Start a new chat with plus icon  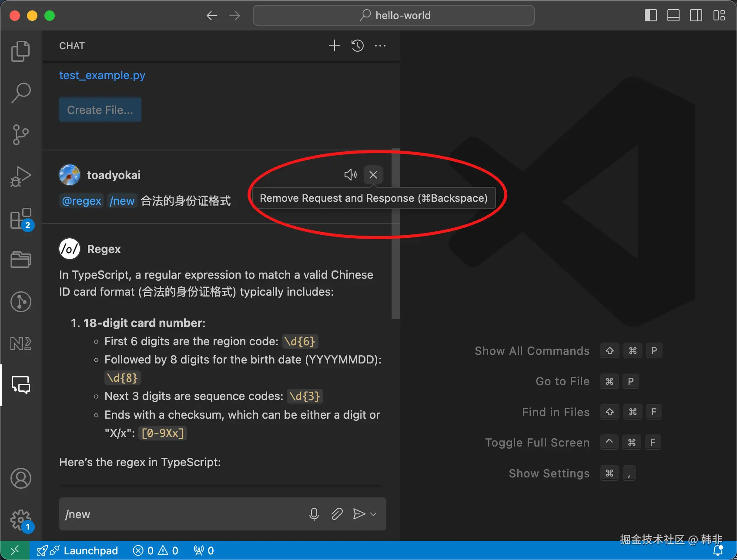pyautogui.click(x=334, y=46)
